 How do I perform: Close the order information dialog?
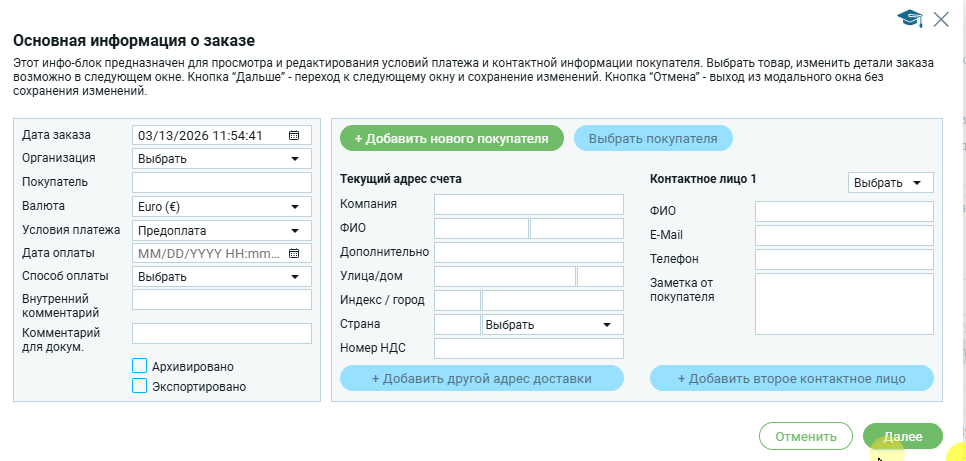coord(941,18)
